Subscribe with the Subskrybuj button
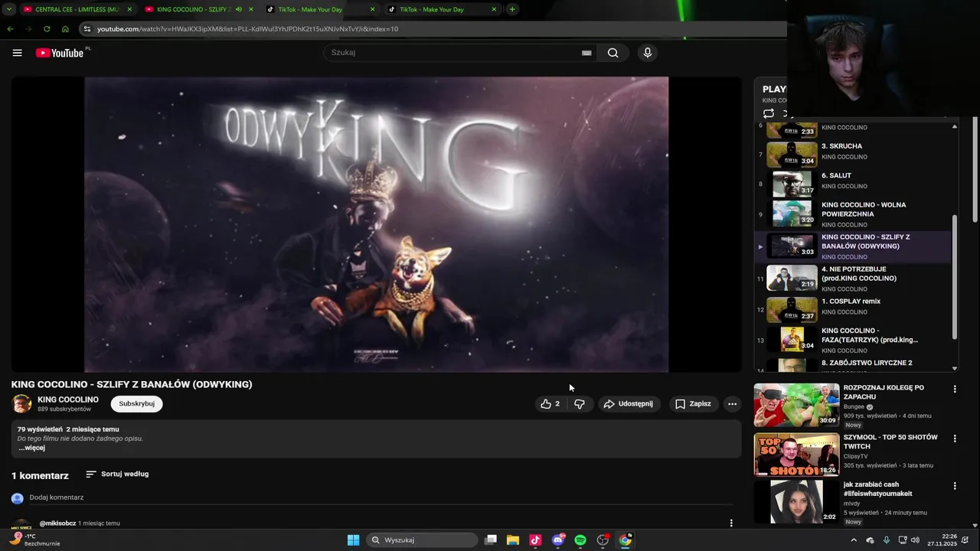980x551 pixels. [136, 404]
